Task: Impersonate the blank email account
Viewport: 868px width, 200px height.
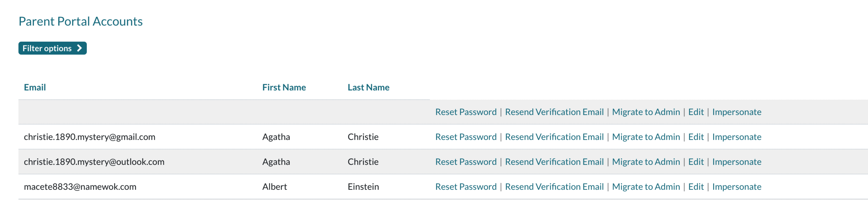Action: coord(736,112)
